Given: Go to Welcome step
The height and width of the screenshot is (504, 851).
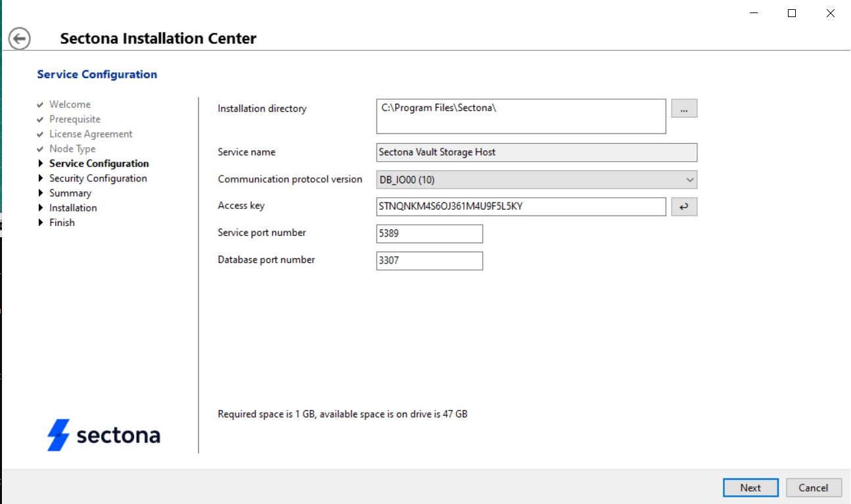Looking at the screenshot, I should tap(70, 104).
